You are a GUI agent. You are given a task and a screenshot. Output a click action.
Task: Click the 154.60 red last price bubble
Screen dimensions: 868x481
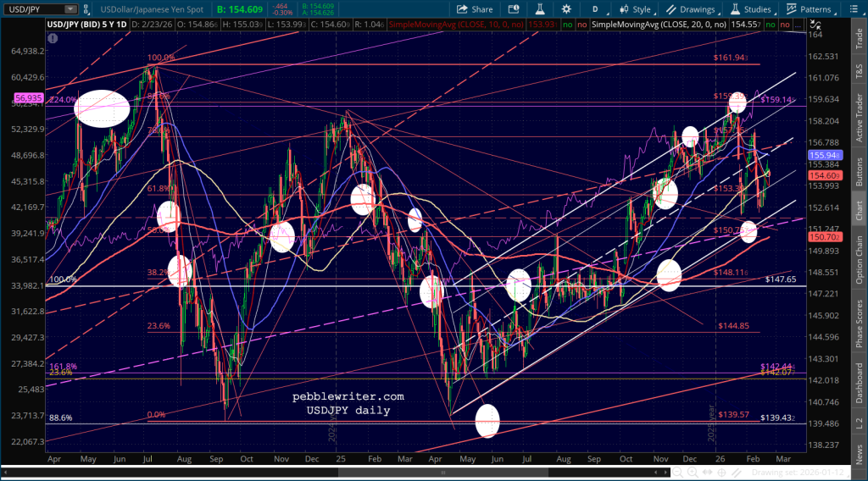click(825, 176)
